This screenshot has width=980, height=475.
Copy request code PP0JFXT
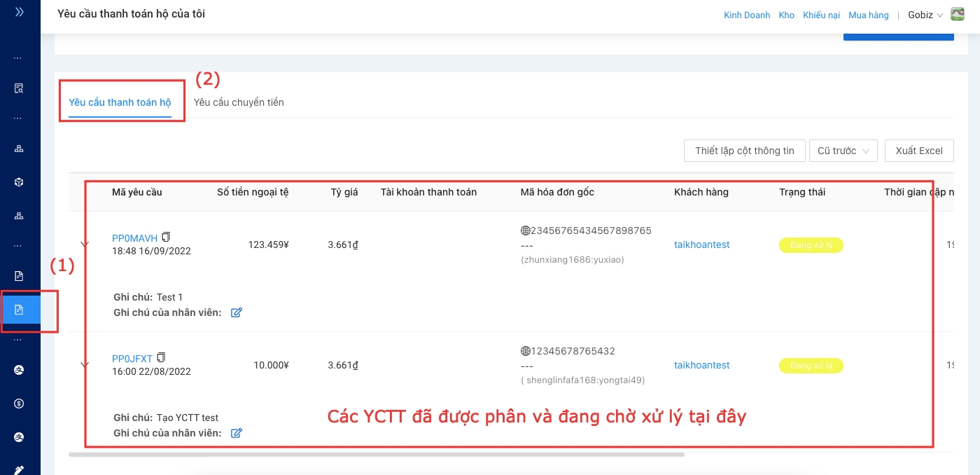tap(162, 357)
